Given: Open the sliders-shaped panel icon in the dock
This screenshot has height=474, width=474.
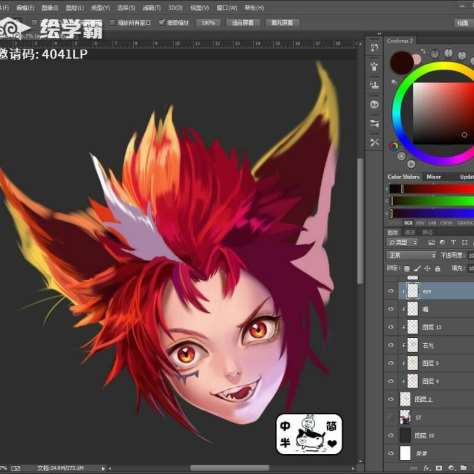Looking at the screenshot, I should [x=374, y=124].
